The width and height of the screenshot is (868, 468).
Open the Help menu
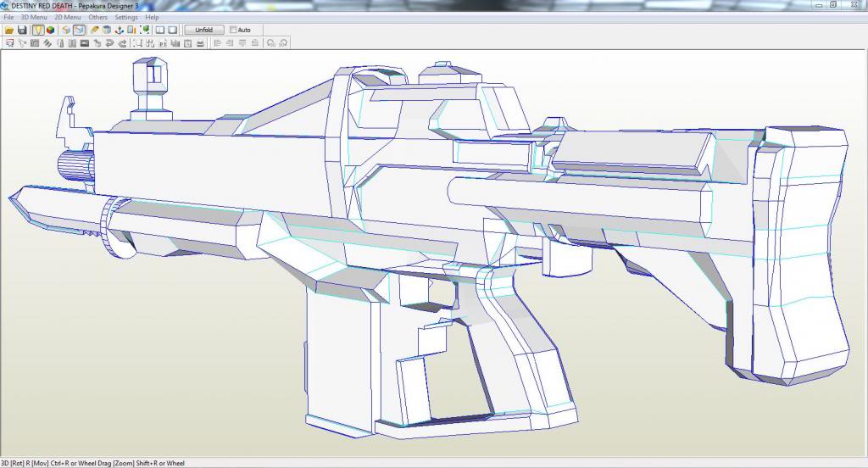153,17
